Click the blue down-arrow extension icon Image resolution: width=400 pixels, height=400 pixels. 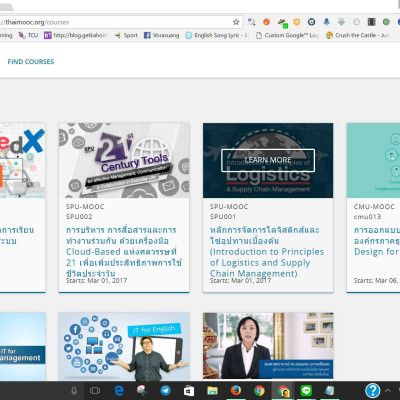326,22
